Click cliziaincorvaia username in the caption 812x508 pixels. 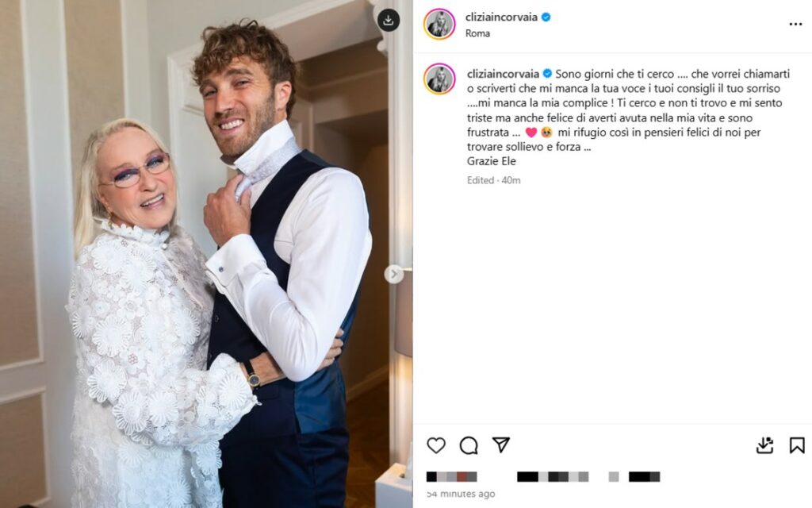click(503, 74)
